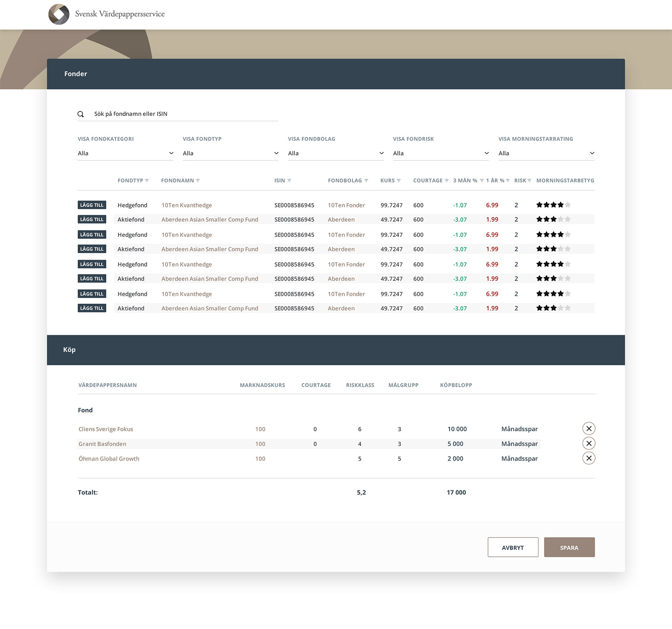Click MORNINGSTARBETYG column header
672x629 pixels.
[565, 181]
